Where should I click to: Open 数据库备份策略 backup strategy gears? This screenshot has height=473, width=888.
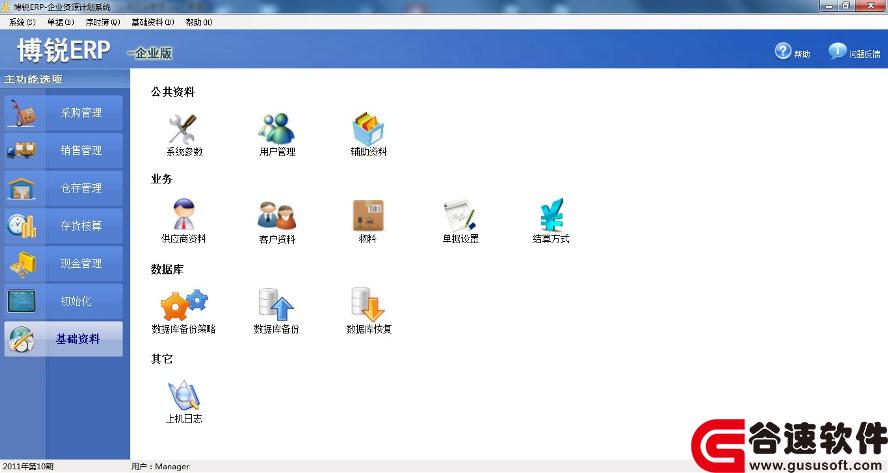[x=183, y=305]
